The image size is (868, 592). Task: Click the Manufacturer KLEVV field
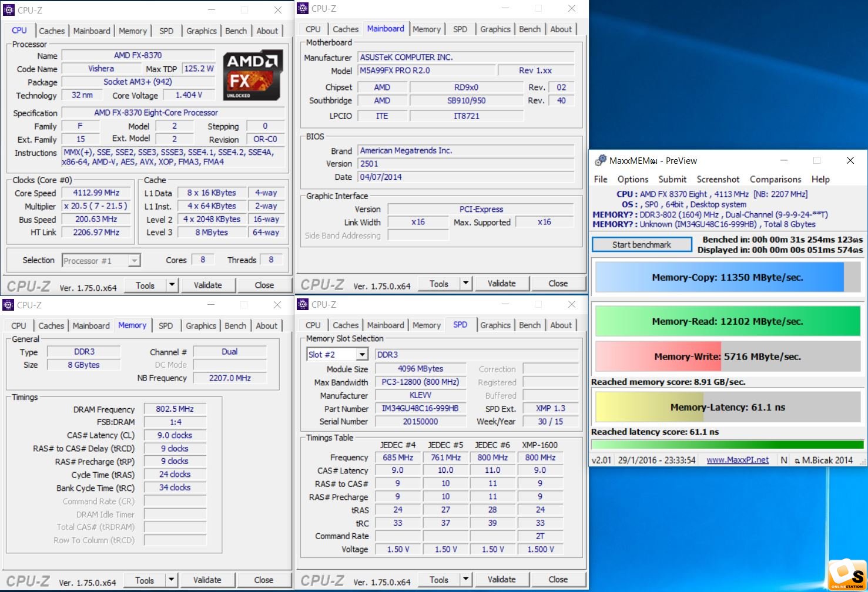420,395
